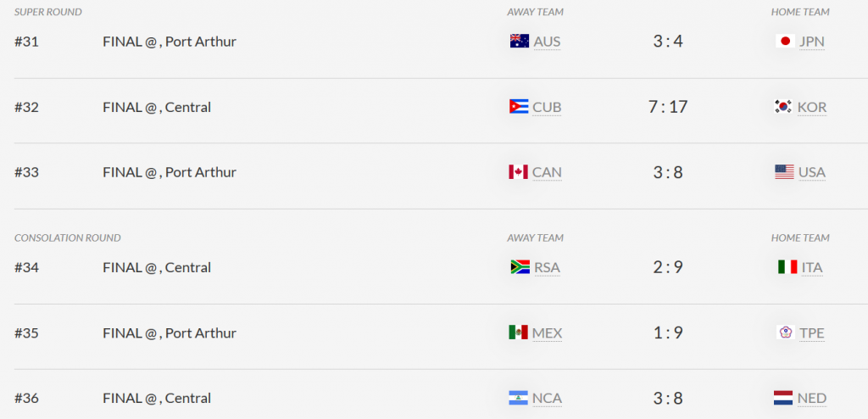This screenshot has width=868, height=419.
Task: Open the AUS team link
Action: (x=547, y=42)
